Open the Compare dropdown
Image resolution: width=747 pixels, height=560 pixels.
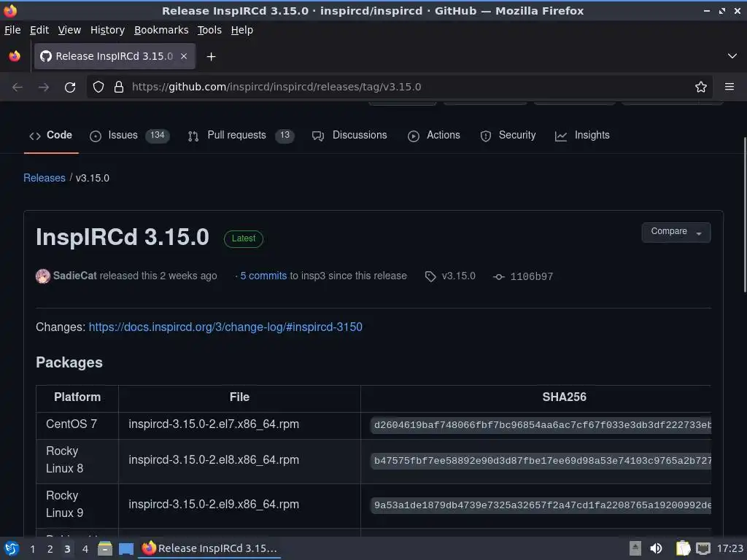(x=676, y=232)
